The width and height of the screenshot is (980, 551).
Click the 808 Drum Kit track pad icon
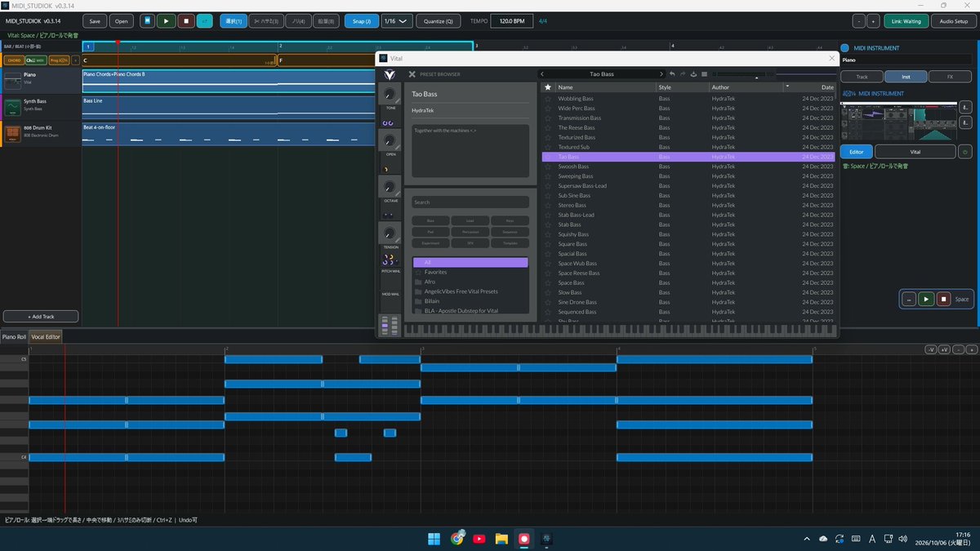(12, 134)
